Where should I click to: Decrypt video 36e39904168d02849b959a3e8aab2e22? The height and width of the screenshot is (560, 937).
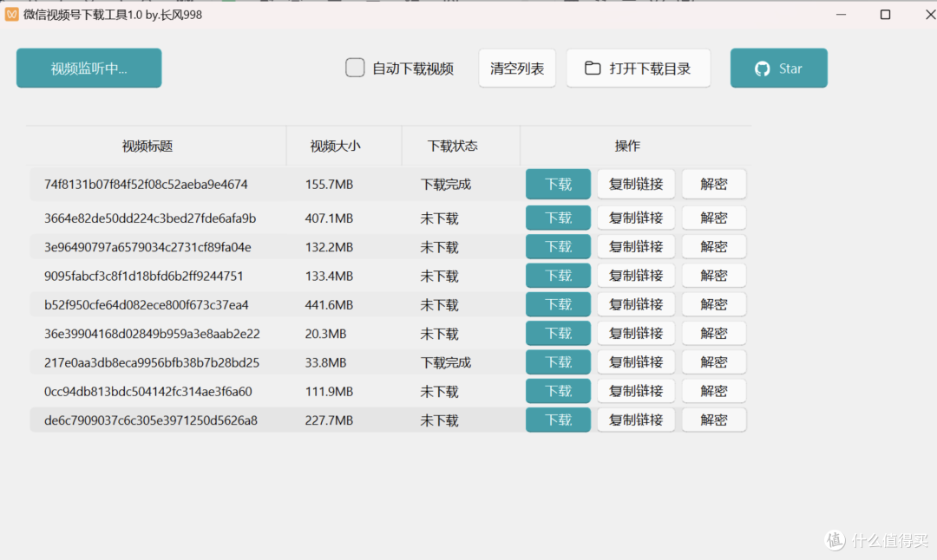pyautogui.click(x=713, y=333)
